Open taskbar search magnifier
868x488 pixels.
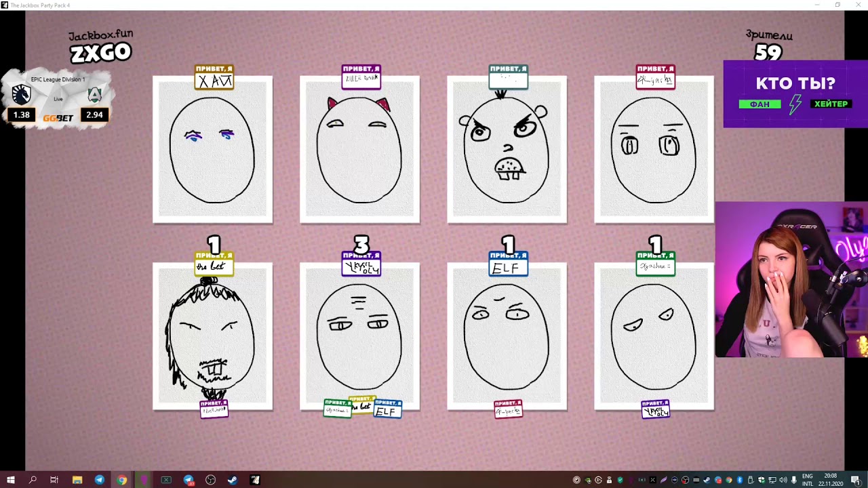point(32,480)
